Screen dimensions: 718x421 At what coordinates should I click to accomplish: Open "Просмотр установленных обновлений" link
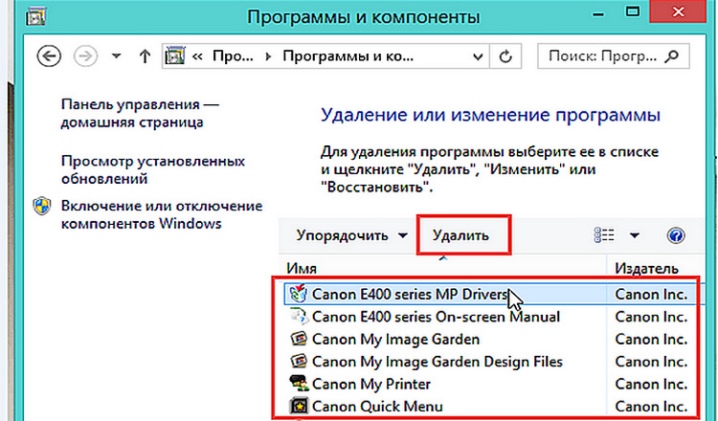pos(153,169)
